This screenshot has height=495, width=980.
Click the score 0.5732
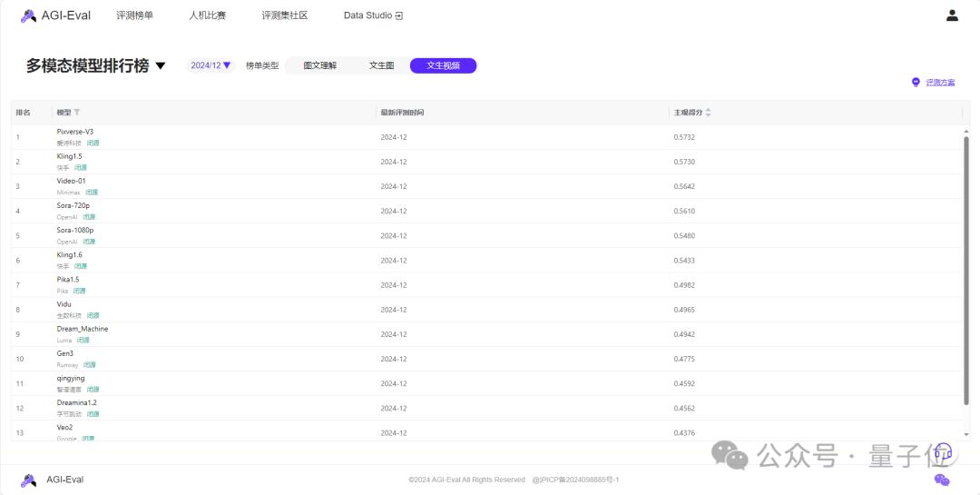pyautogui.click(x=684, y=137)
